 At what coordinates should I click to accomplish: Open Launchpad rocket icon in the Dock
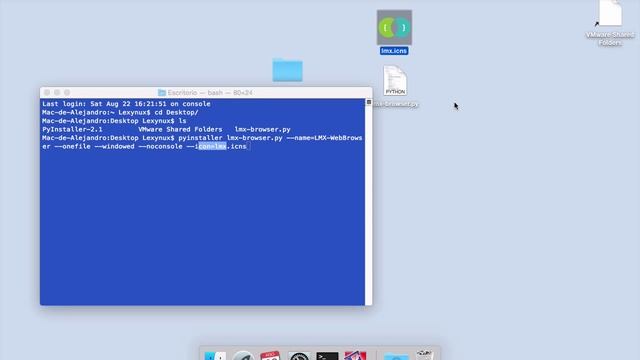(243, 356)
